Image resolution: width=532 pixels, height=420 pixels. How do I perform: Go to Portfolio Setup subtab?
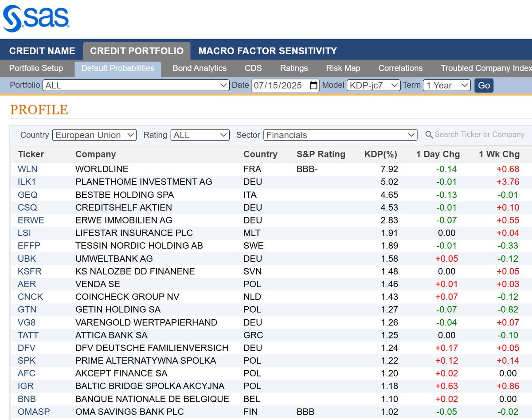[x=36, y=68]
